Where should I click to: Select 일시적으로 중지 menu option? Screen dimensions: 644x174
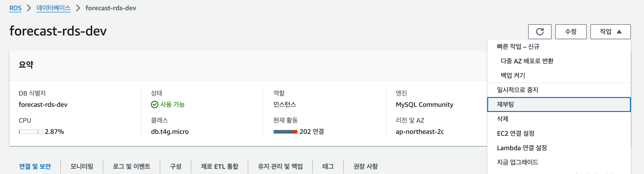coord(559,90)
